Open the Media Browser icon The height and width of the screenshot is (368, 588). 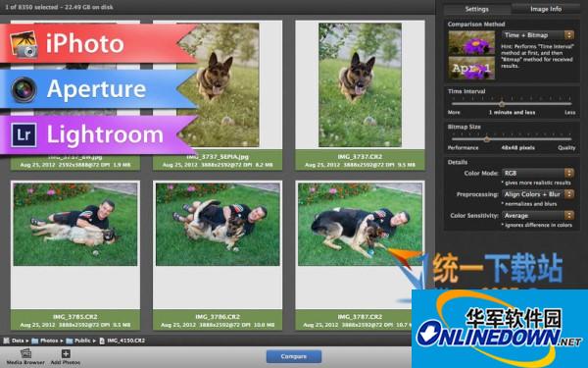coord(25,353)
